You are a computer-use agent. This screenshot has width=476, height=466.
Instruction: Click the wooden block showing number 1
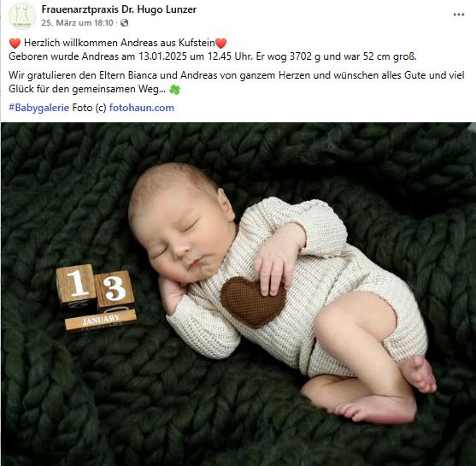76,285
